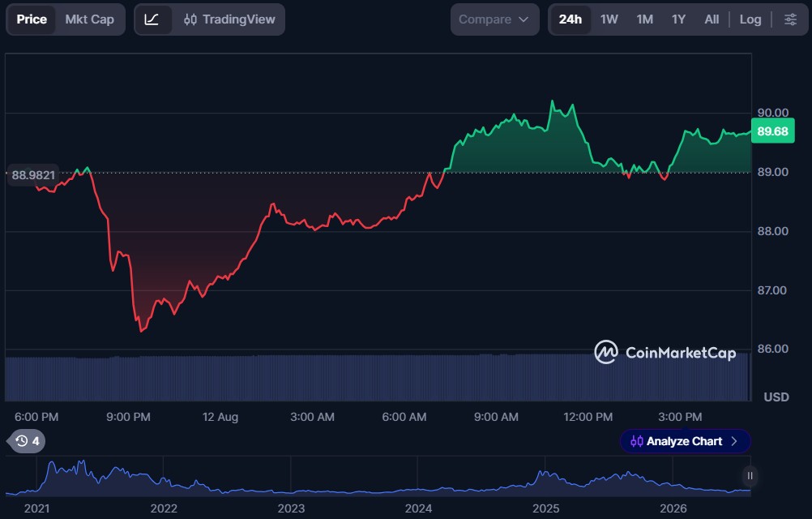This screenshot has width=812, height=519.
Task: Click the 2021 marker in the overview timeline
Action: click(x=36, y=508)
